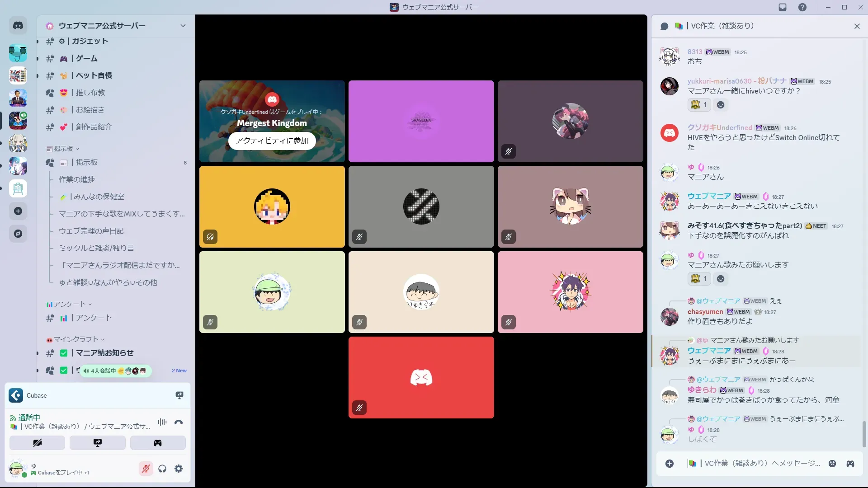The image size is (868, 488).
Task: Collapse the 掲示板 category
Action: point(63,149)
